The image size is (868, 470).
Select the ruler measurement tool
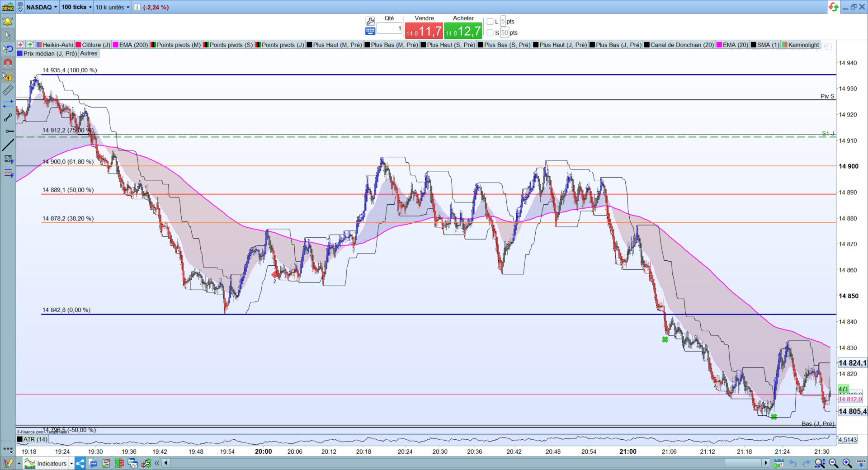coord(8,90)
